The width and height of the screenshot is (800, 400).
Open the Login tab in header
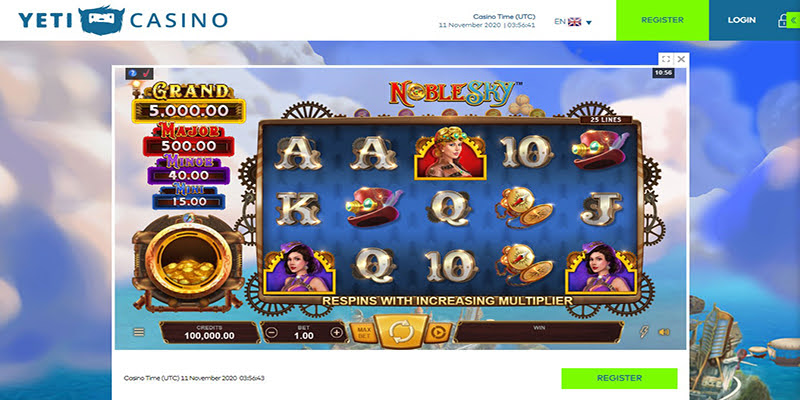[741, 20]
